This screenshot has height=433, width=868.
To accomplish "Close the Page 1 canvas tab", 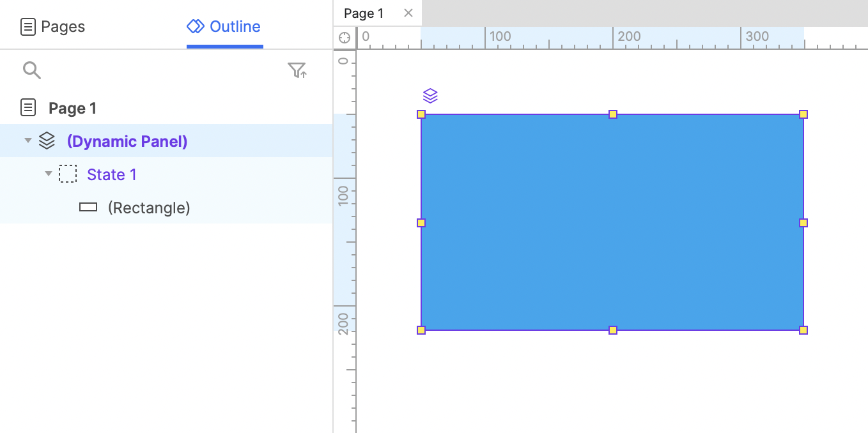I will (408, 13).
